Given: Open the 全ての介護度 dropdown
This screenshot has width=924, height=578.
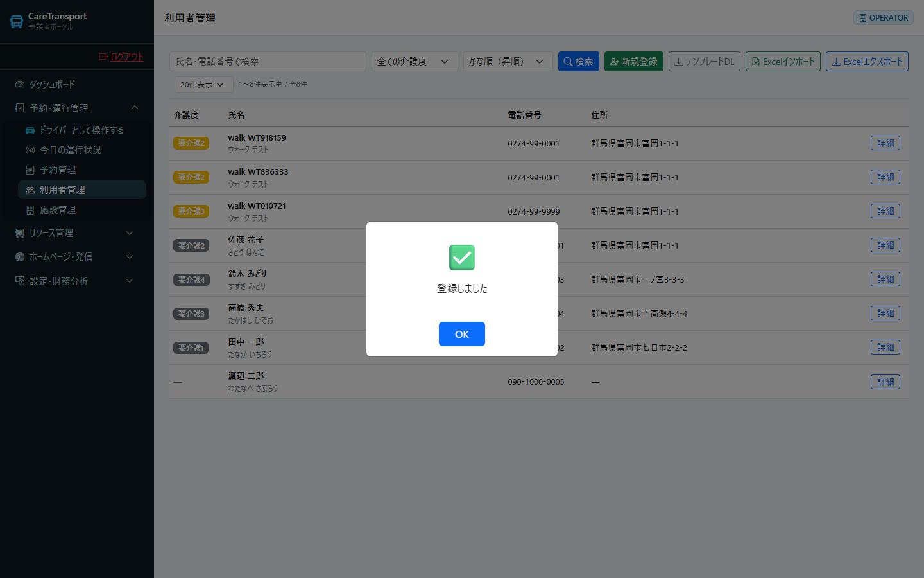Looking at the screenshot, I should pyautogui.click(x=415, y=61).
